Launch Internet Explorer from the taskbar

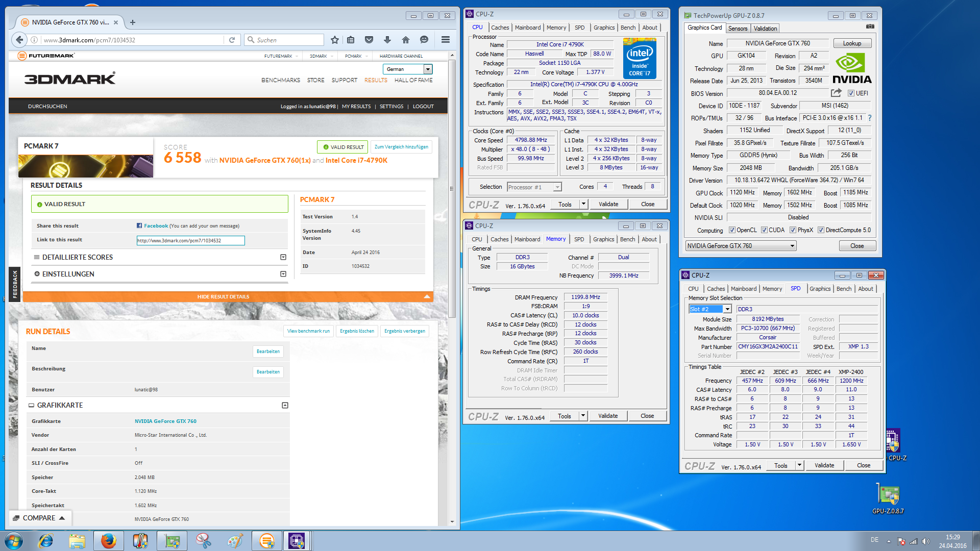46,541
